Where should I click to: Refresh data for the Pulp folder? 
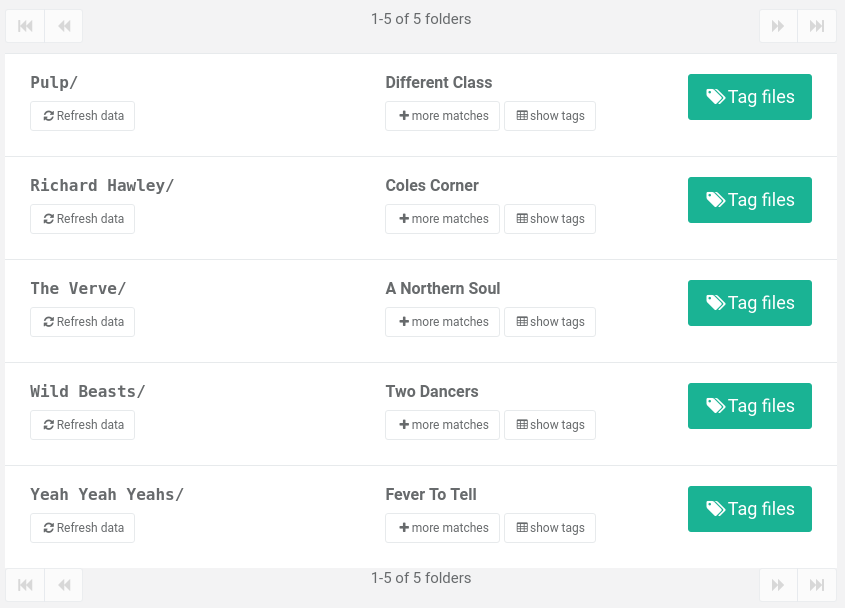82,116
